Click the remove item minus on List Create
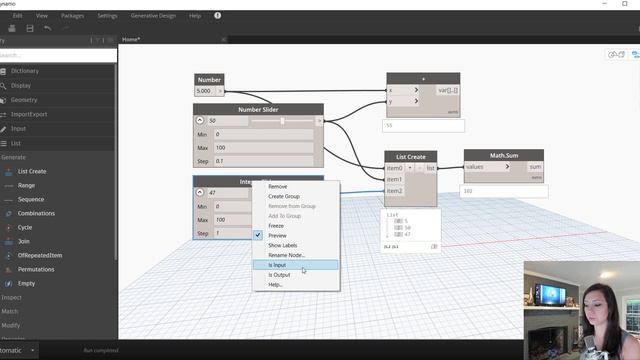Image resolution: width=640 pixels, height=360 pixels. pos(419,168)
